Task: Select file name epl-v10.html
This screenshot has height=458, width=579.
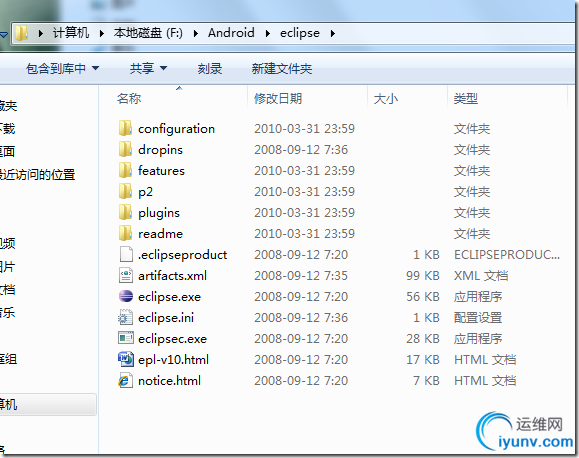Action: point(174,360)
